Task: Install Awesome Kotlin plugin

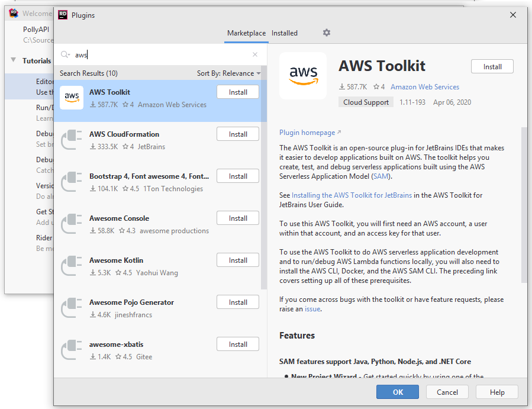Action: point(238,260)
